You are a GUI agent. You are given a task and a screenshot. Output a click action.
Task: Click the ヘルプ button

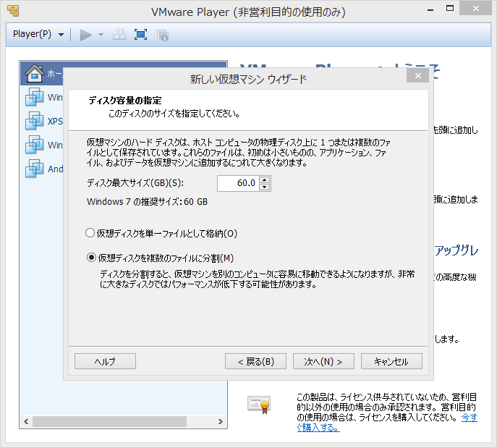tap(105, 361)
